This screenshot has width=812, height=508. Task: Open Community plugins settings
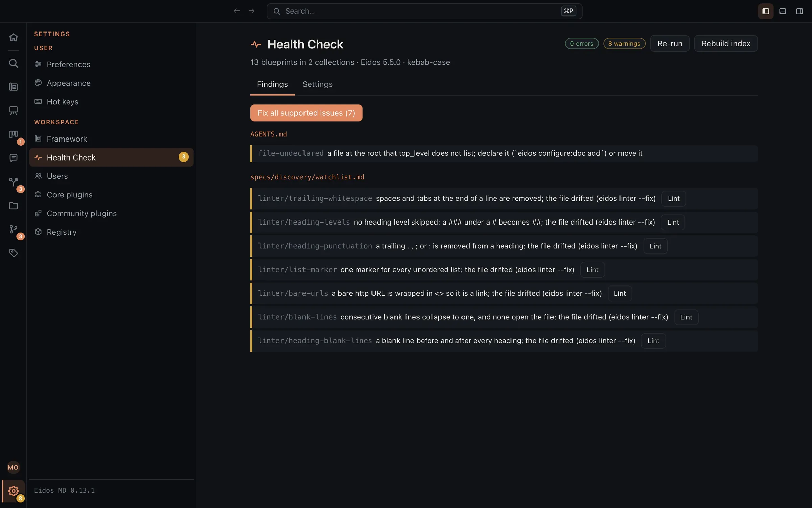[111, 213]
